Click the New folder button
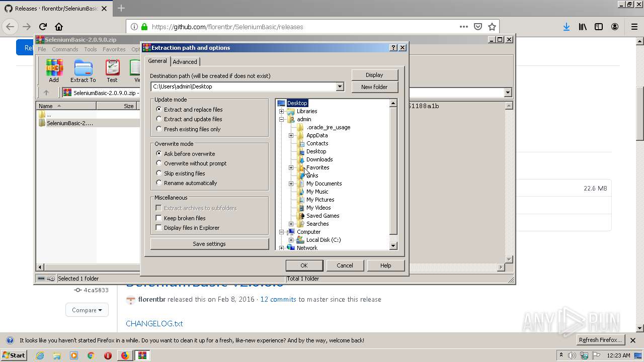644x362 pixels. [374, 87]
